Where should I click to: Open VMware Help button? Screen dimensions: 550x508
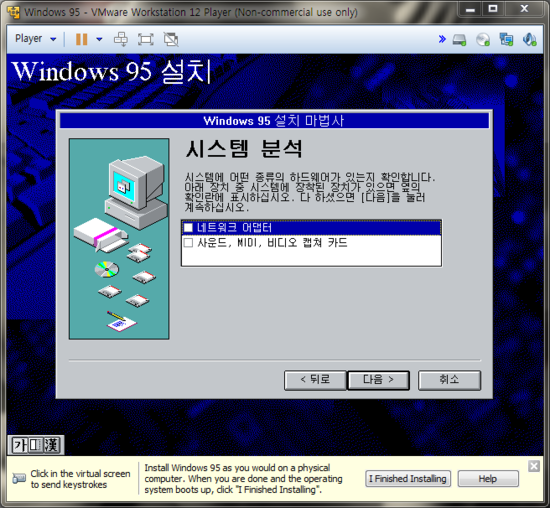click(488, 479)
